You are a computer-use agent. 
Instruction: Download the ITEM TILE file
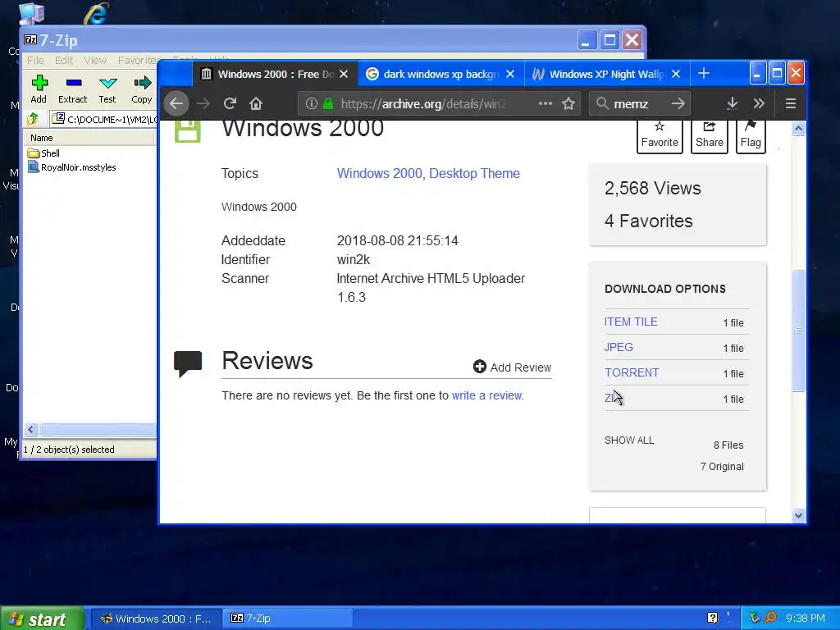click(x=631, y=322)
